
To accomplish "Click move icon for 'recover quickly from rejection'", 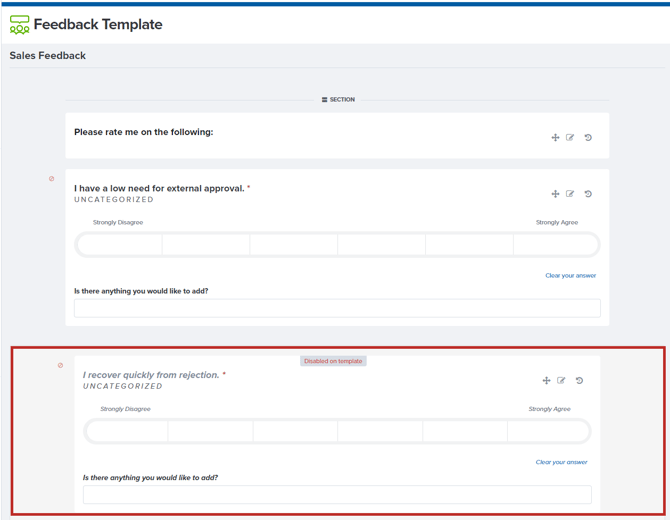I will coord(546,381).
